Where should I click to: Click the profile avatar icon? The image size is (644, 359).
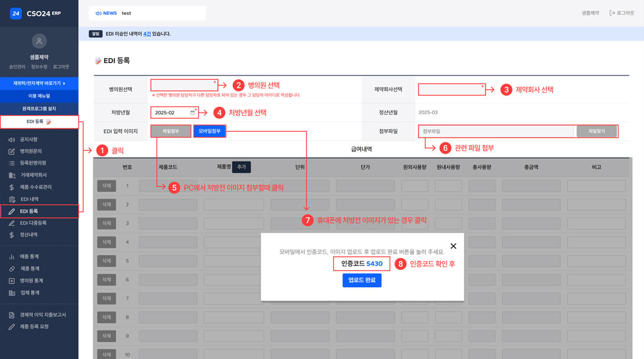click(x=39, y=41)
